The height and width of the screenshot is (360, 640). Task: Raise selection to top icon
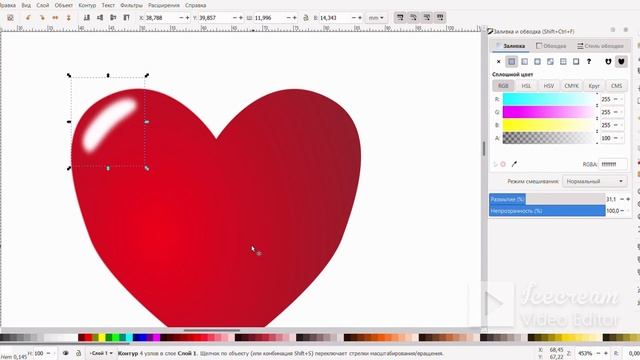[127, 18]
